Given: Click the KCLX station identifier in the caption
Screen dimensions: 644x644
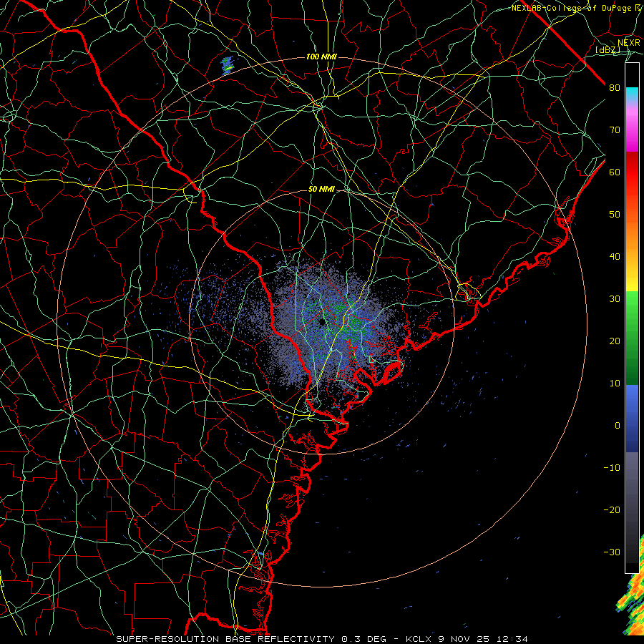Looking at the screenshot, I should [419, 639].
